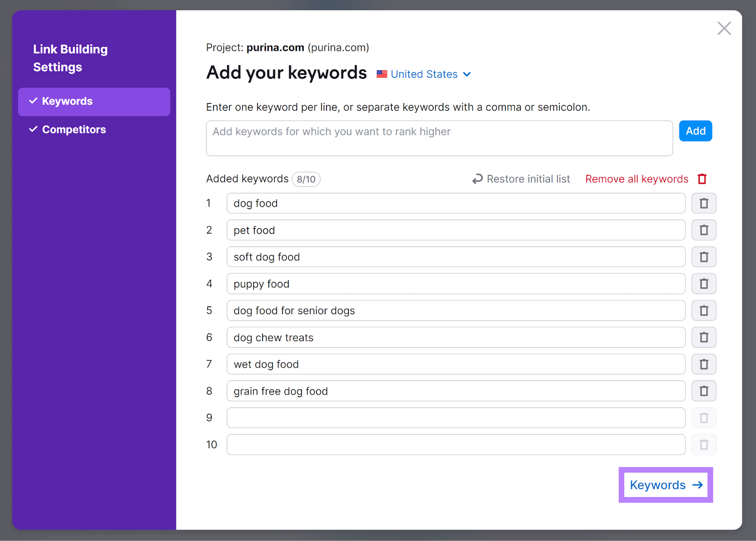Edit the "dog food for senior dogs" field
The image size is (756, 541).
click(x=455, y=310)
